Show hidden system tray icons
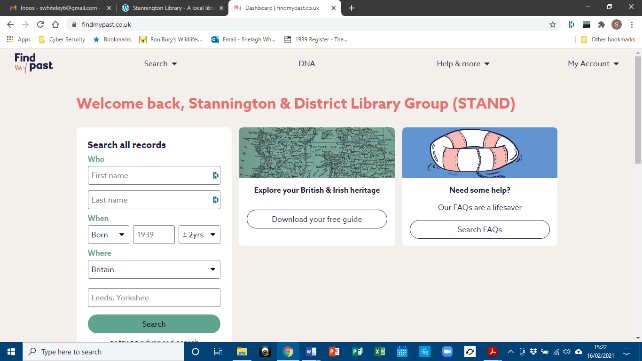 pyautogui.click(x=511, y=352)
